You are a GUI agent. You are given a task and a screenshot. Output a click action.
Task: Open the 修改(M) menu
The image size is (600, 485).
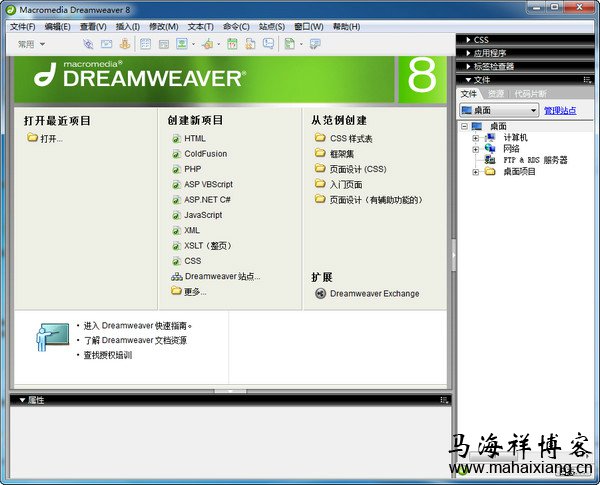click(164, 26)
